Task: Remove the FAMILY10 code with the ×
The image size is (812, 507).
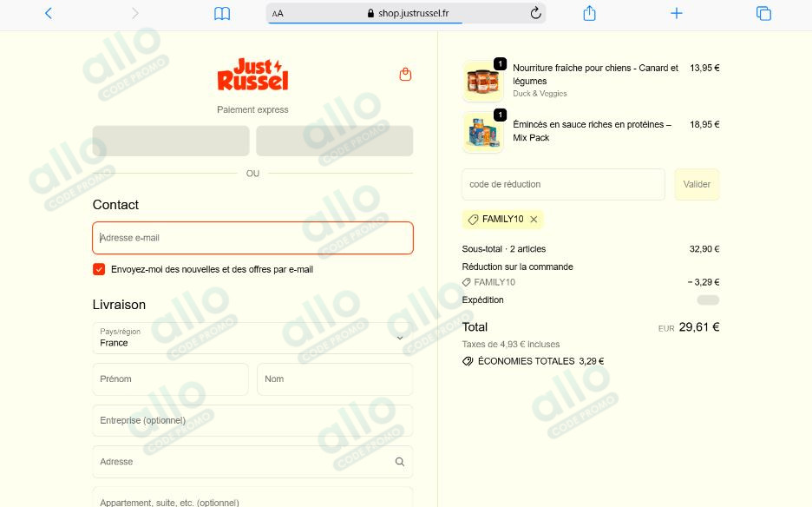Action: pyautogui.click(x=534, y=220)
